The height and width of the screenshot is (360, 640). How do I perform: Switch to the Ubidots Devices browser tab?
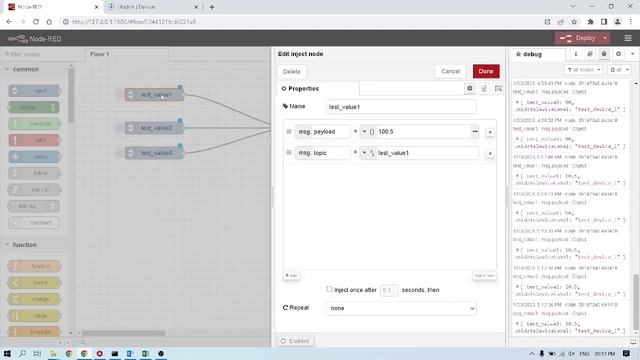tap(152, 7)
